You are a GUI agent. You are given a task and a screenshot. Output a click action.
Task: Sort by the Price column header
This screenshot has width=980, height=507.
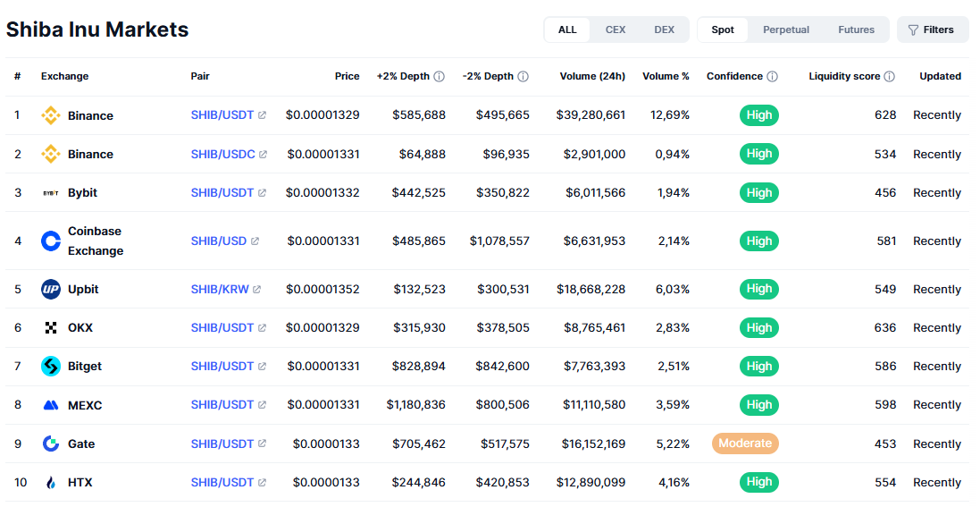pos(347,76)
